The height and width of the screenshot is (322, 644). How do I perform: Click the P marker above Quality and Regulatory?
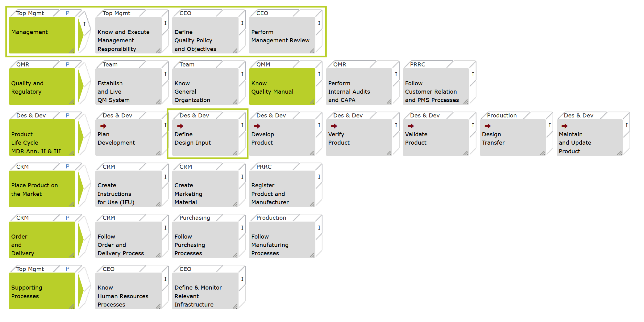[67, 64]
